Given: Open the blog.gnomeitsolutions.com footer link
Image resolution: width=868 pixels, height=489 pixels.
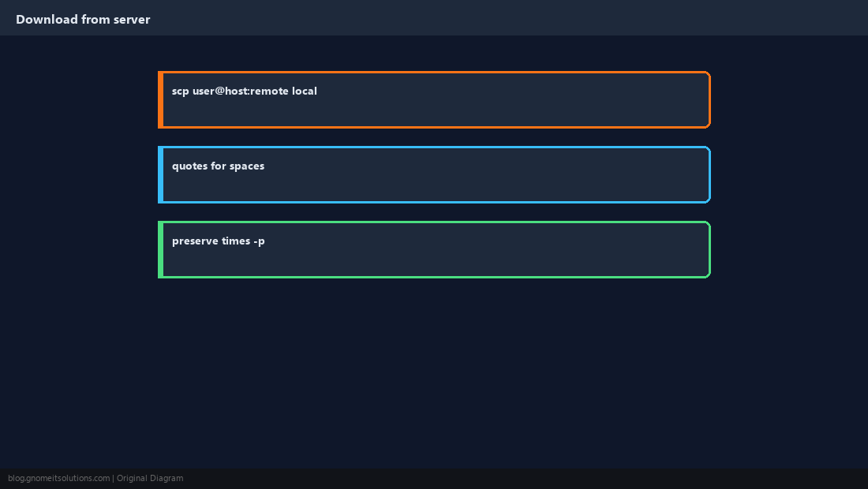Looking at the screenshot, I should pyautogui.click(x=58, y=479).
